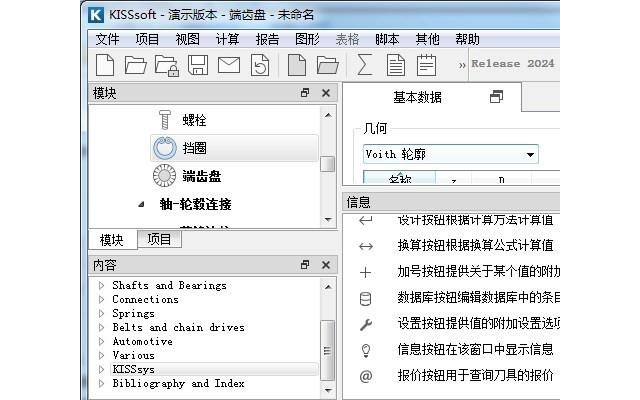Open the 报告 menu

coord(267,39)
